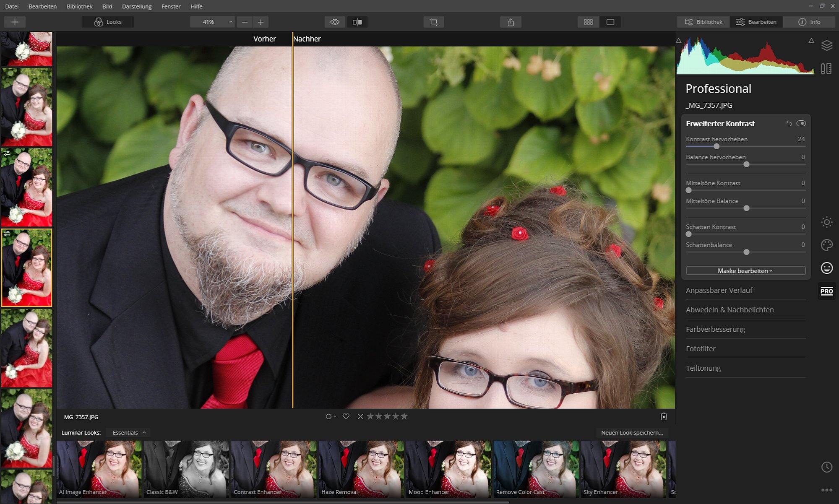The image size is (839, 504).
Task: Toggle histogram shadow clipping triangle
Action: pos(678,41)
